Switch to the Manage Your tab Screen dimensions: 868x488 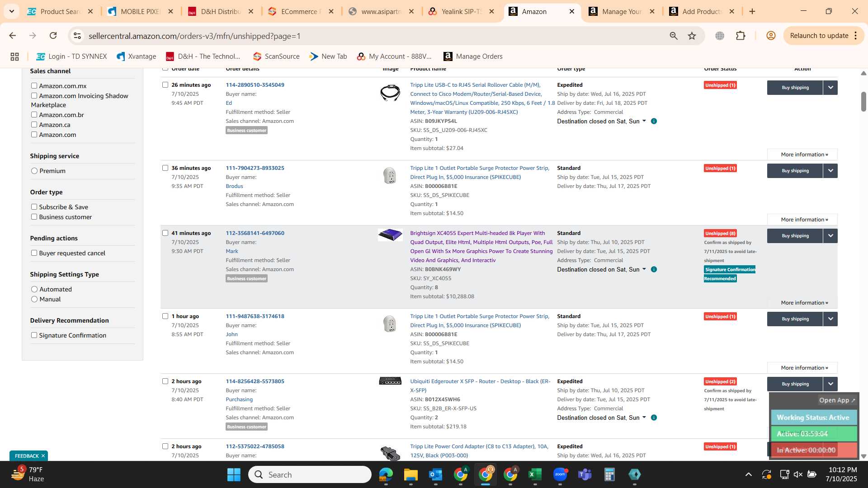(622, 11)
